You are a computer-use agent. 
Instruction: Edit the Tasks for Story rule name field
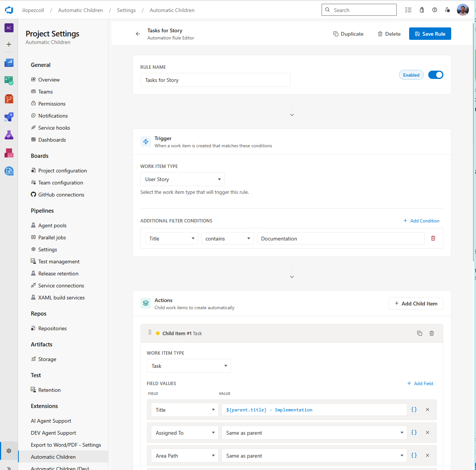[x=215, y=80]
